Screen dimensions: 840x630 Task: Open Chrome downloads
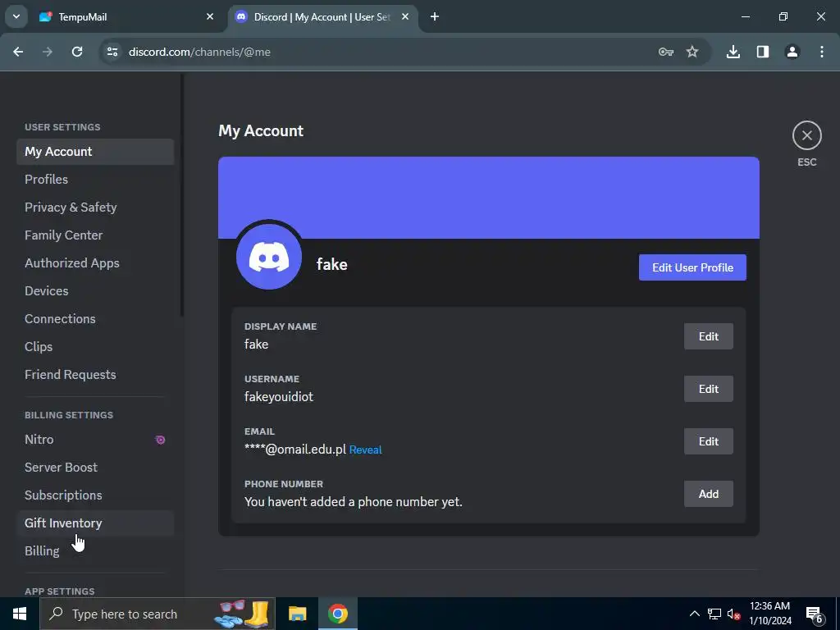[733, 52]
